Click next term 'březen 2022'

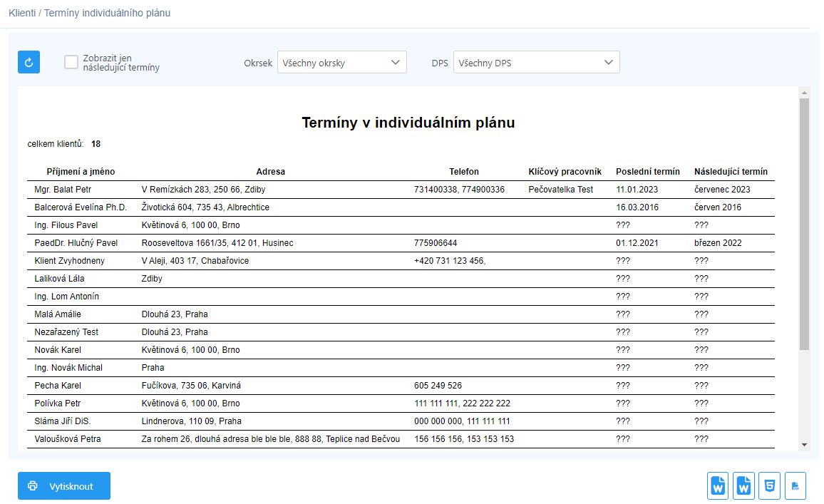click(718, 243)
